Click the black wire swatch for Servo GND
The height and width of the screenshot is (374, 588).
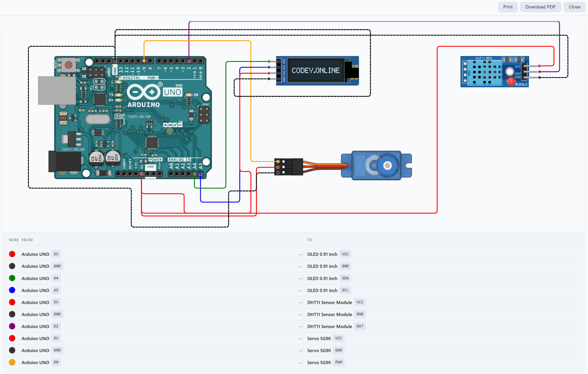click(12, 350)
